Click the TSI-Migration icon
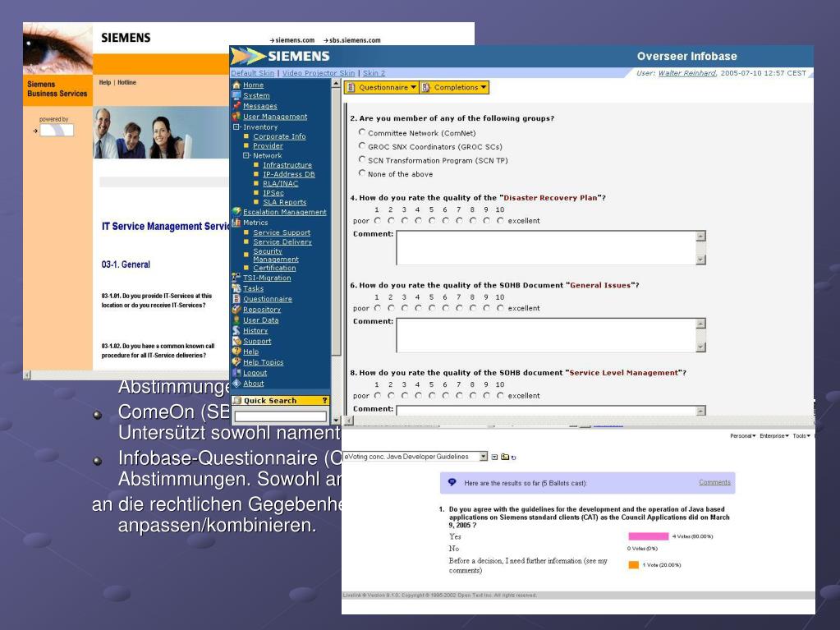 [x=236, y=278]
